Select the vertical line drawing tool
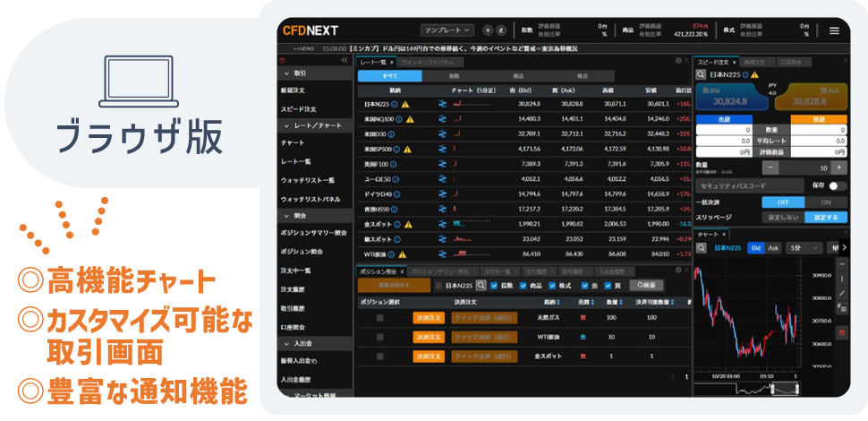 [842, 279]
